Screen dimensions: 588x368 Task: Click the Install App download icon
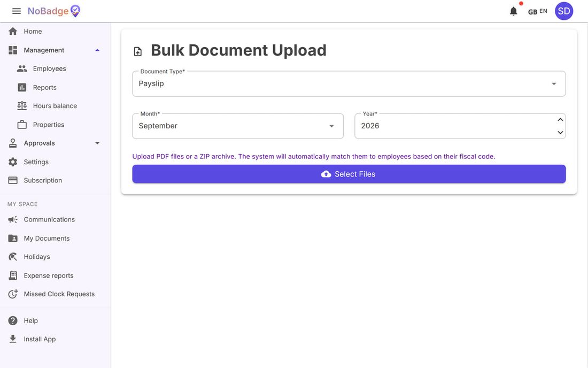pos(13,339)
